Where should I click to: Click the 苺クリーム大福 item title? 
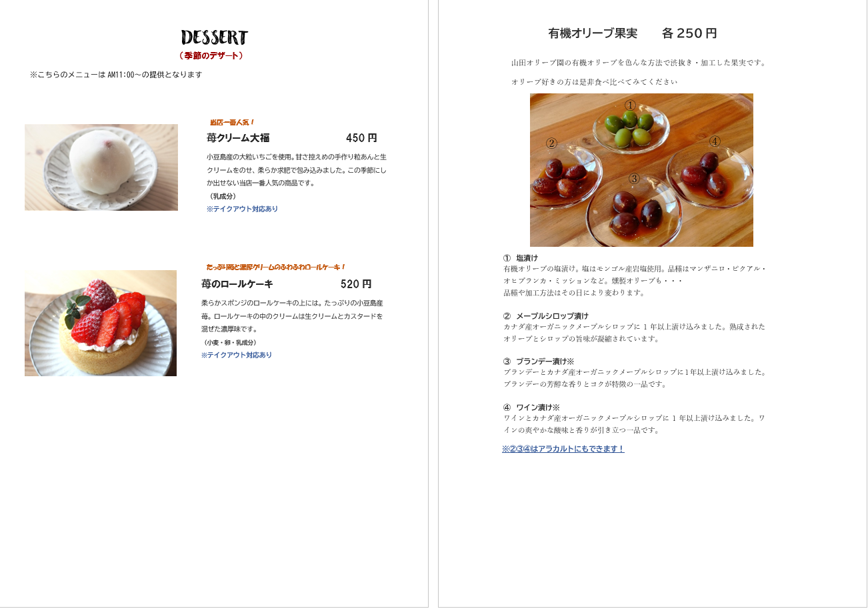[238, 138]
